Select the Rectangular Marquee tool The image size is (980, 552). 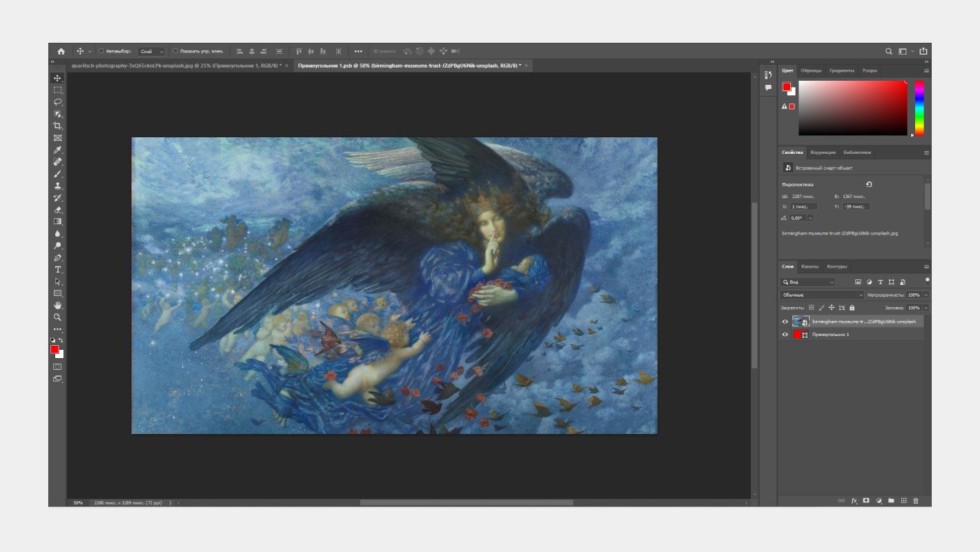58,90
